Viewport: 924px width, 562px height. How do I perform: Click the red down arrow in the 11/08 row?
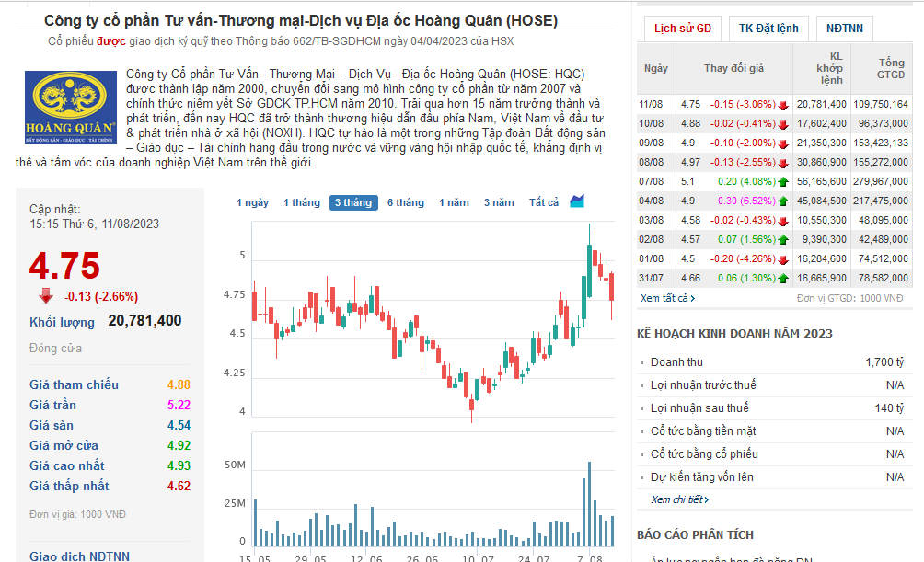click(x=783, y=105)
